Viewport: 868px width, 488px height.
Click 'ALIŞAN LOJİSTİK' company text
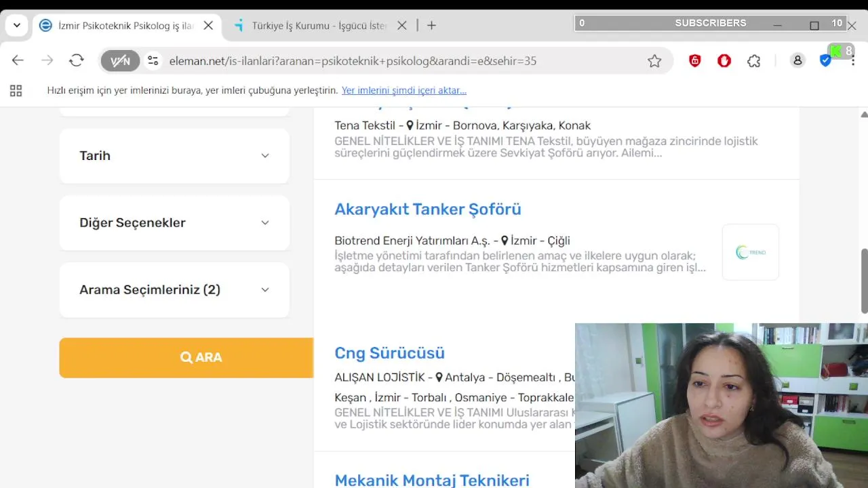click(x=380, y=378)
